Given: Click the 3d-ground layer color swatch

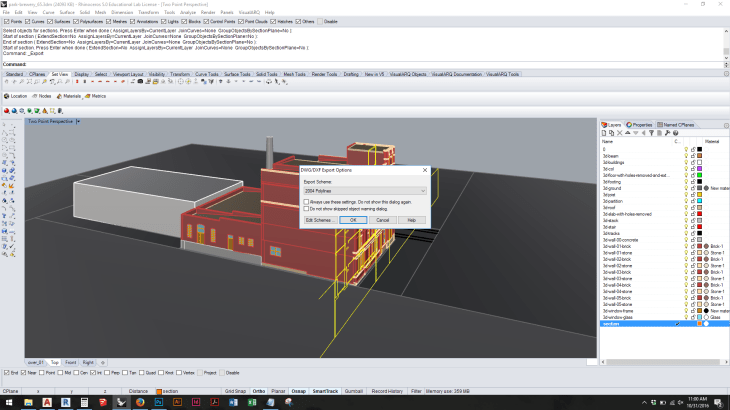Looking at the screenshot, I should (699, 187).
